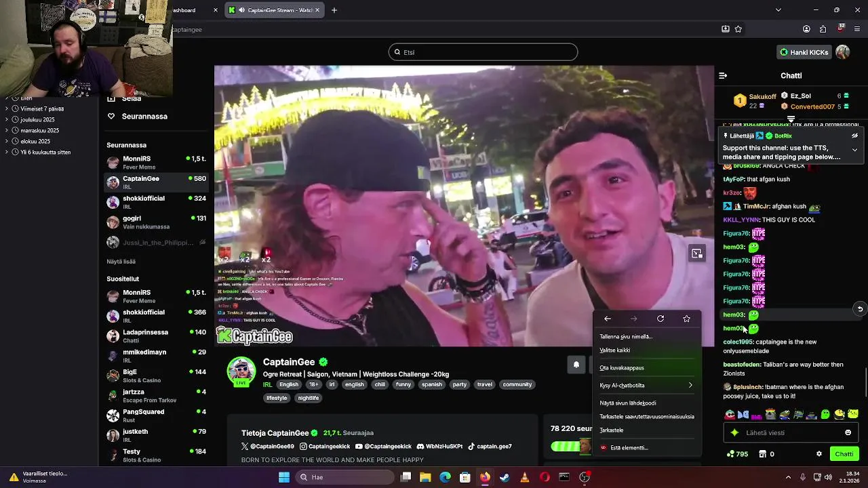Image resolution: width=868 pixels, height=488 pixels.
Task: Select 'Tarkastele saavutettavuusominaisuuksia' entry
Action: (x=647, y=417)
